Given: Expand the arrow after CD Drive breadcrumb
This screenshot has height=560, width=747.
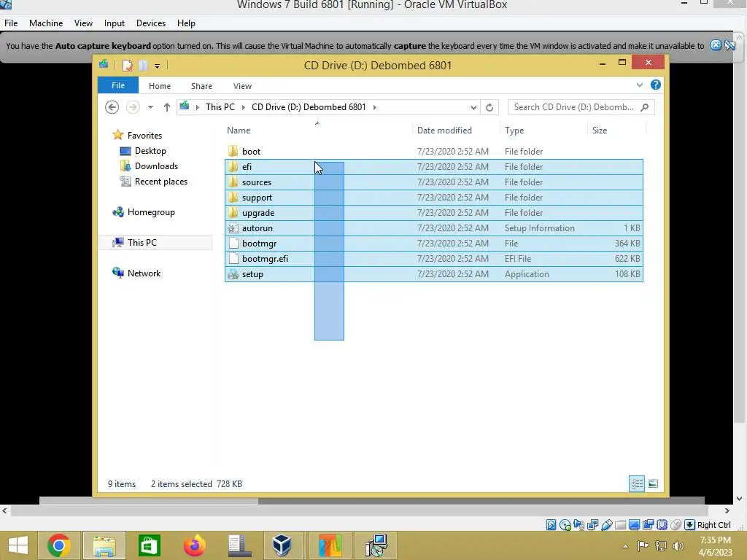Looking at the screenshot, I should (x=375, y=107).
